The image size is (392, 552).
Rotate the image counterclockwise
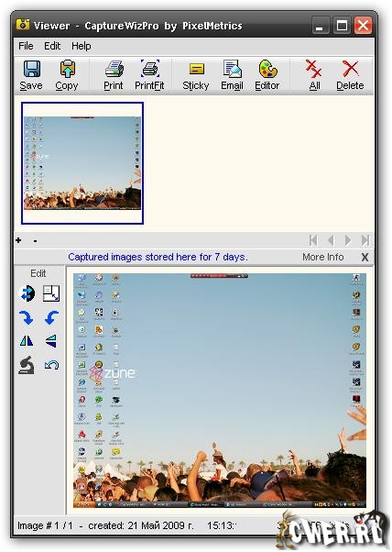51,317
